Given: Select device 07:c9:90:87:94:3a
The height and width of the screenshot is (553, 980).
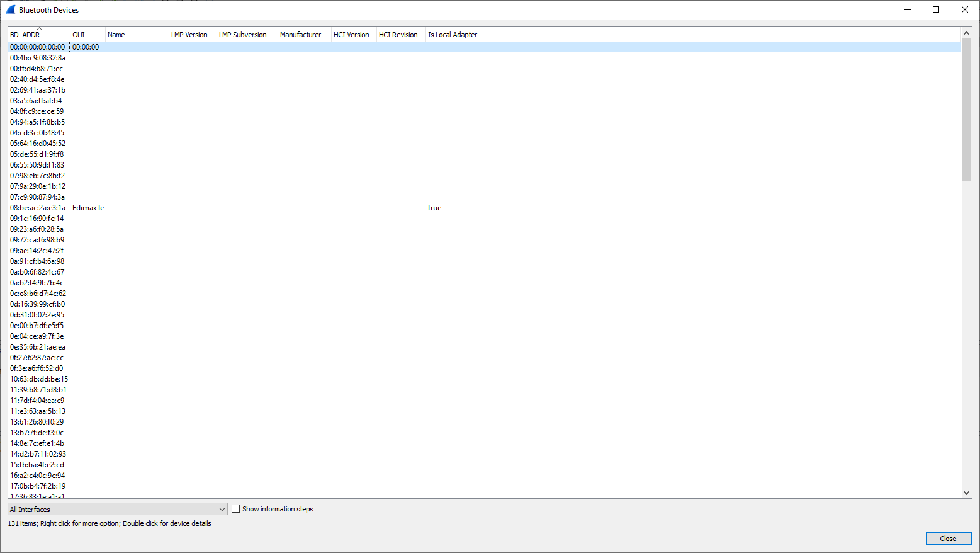Looking at the screenshot, I should coord(37,197).
